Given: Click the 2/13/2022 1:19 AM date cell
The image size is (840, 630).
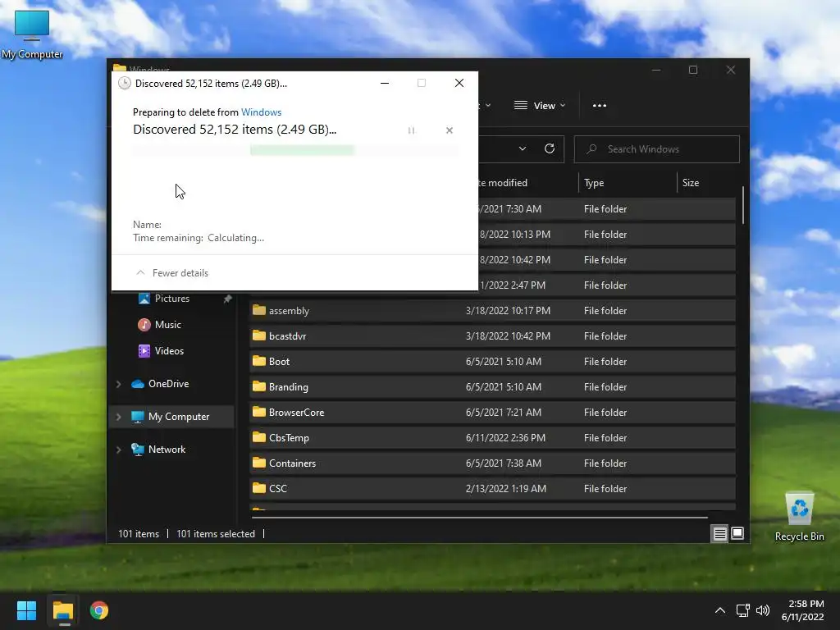Looking at the screenshot, I should tap(505, 489).
